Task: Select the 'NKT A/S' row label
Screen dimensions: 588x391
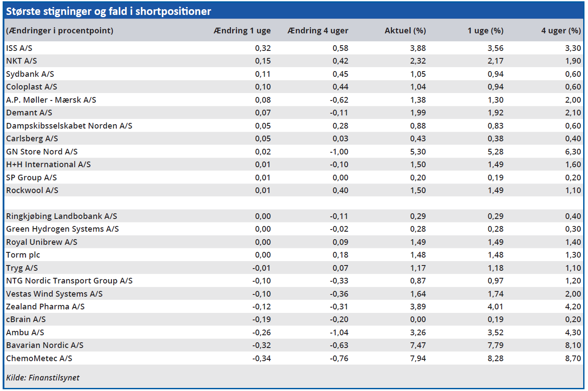Action: click(22, 61)
